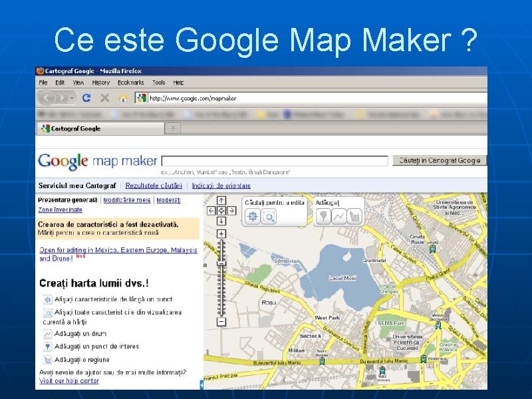Select the add region polygon tool
This screenshot has width=532, height=399.
[x=354, y=217]
